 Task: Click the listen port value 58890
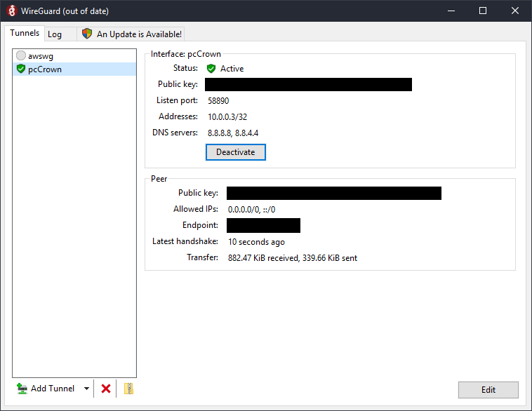pyautogui.click(x=218, y=101)
